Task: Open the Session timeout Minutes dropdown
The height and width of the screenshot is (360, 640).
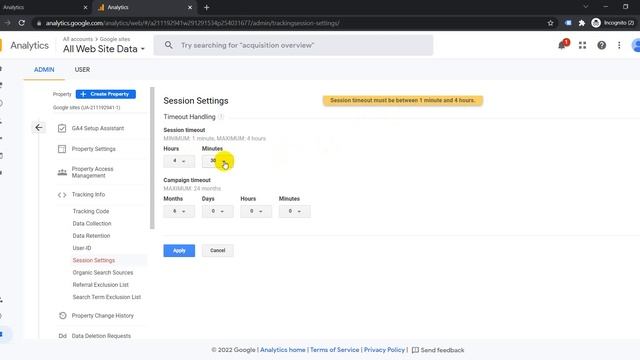Action: coord(218,161)
